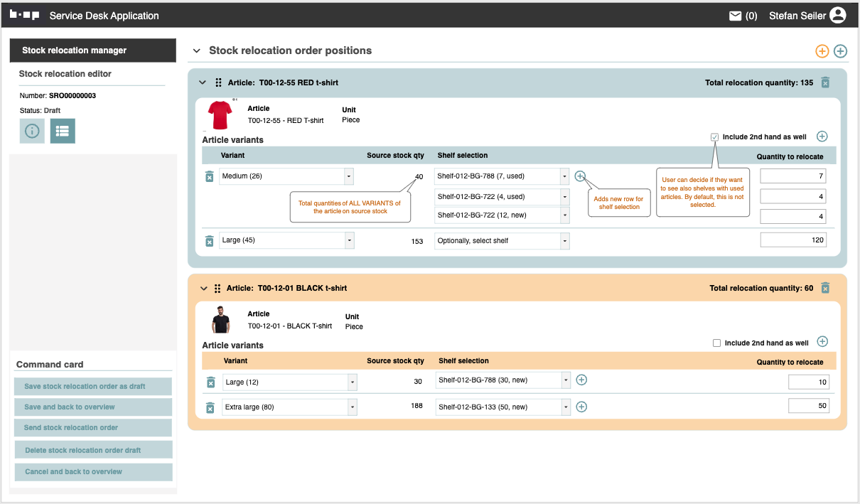Click Delete stock relocation order draft

pyautogui.click(x=93, y=450)
